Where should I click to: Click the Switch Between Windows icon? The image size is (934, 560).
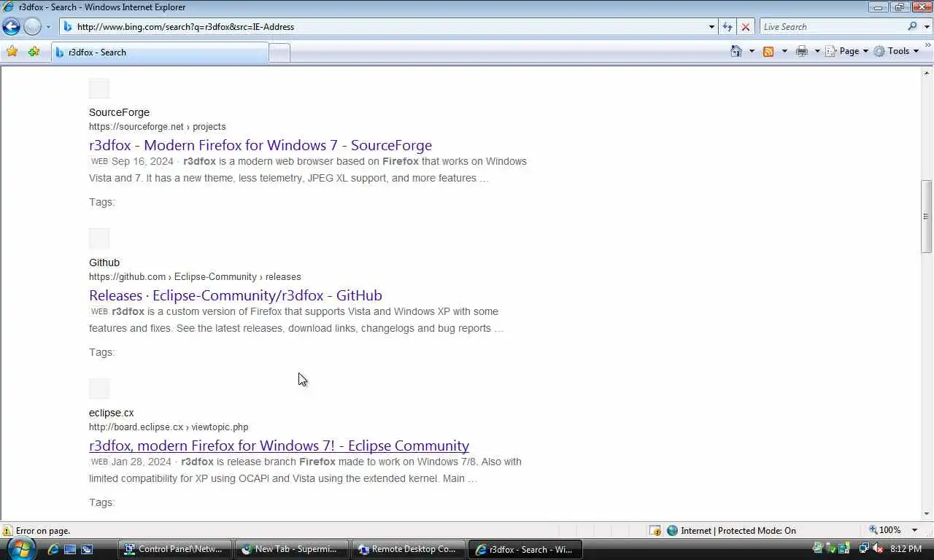[87, 549]
